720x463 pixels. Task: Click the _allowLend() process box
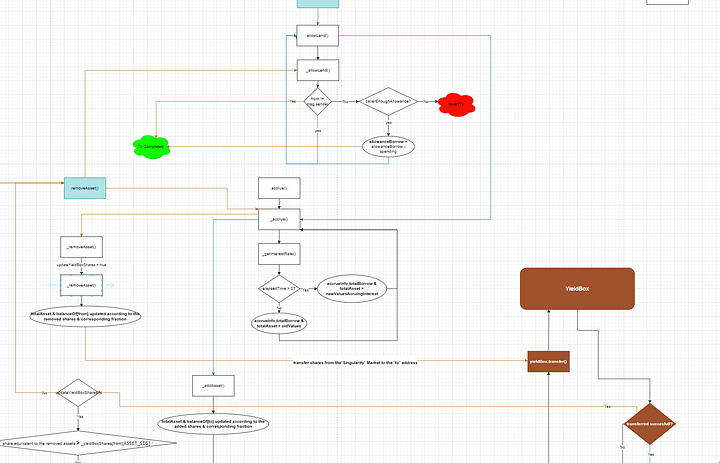pos(319,69)
